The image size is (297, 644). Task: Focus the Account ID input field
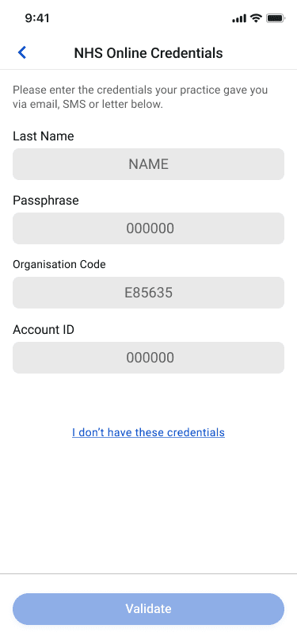coord(149,358)
